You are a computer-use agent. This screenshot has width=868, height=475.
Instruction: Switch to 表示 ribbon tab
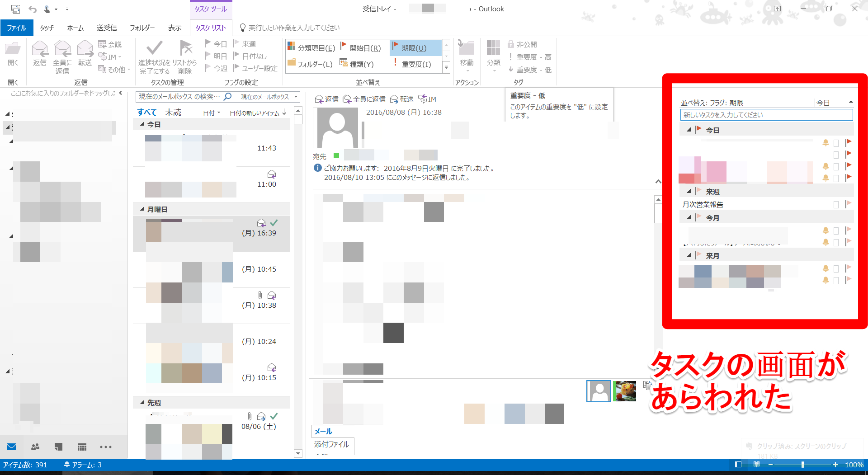175,28
